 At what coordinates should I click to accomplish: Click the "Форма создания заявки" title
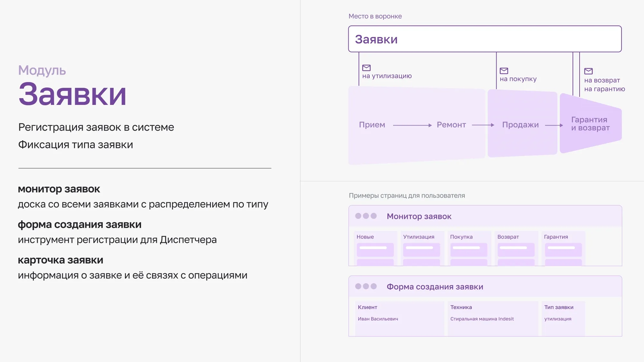pyautogui.click(x=435, y=286)
